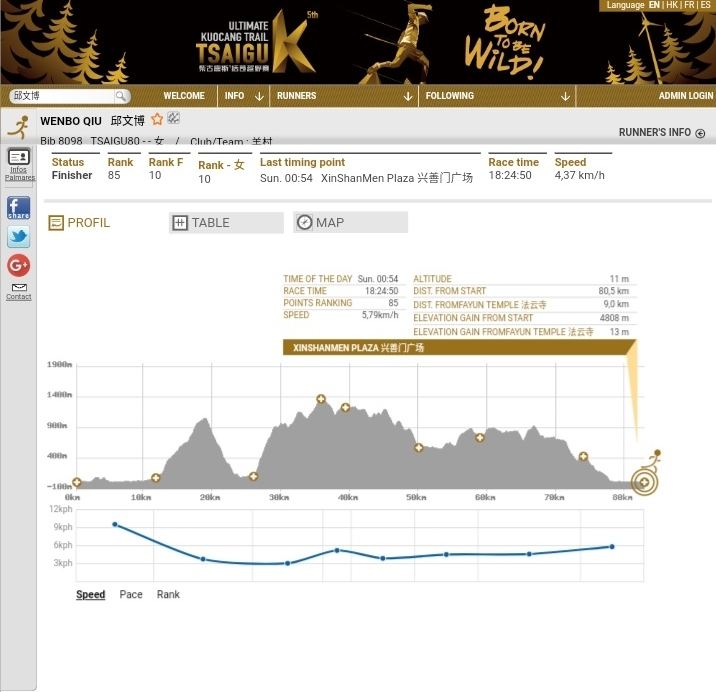Open the Contact envelope icon
This screenshot has height=692, width=716.
click(x=18, y=290)
